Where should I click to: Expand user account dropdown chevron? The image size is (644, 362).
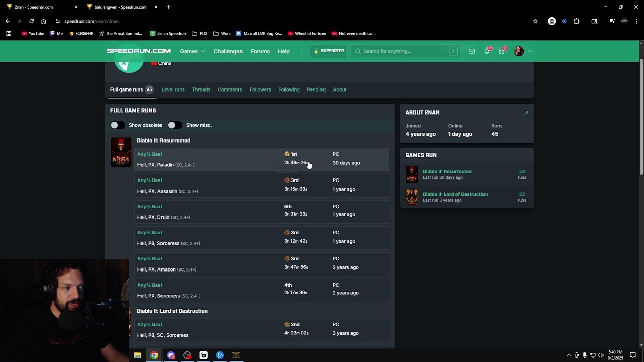click(530, 51)
